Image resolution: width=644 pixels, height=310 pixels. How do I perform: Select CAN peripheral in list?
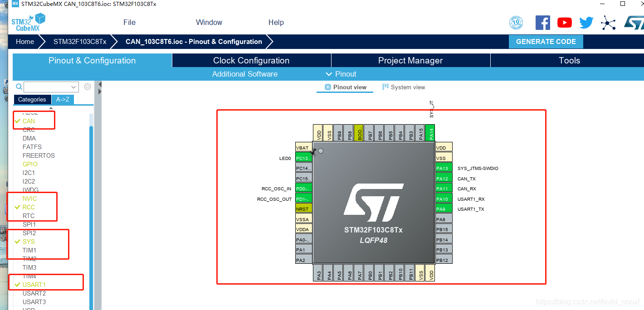point(29,121)
